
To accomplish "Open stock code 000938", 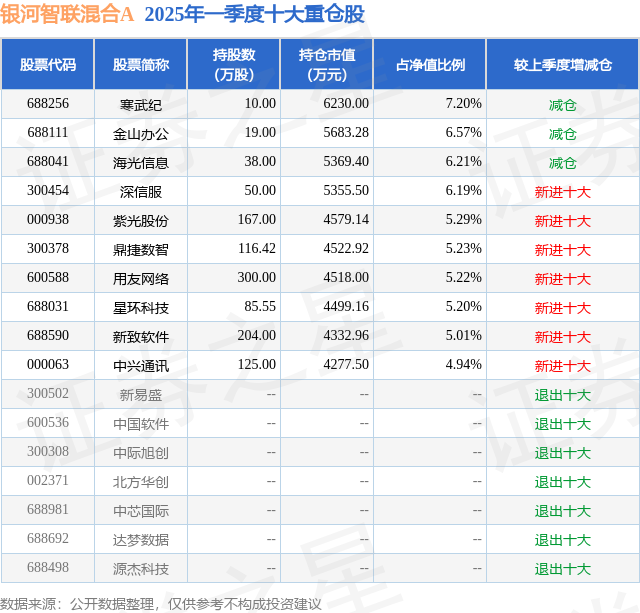I will tap(48, 220).
